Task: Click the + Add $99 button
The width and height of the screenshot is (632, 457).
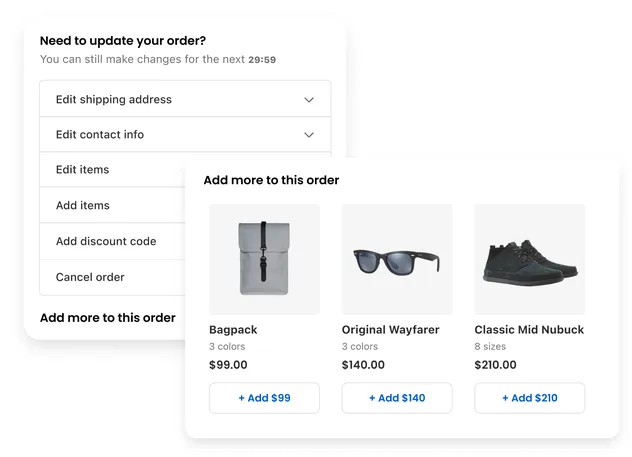Action: [x=264, y=398]
